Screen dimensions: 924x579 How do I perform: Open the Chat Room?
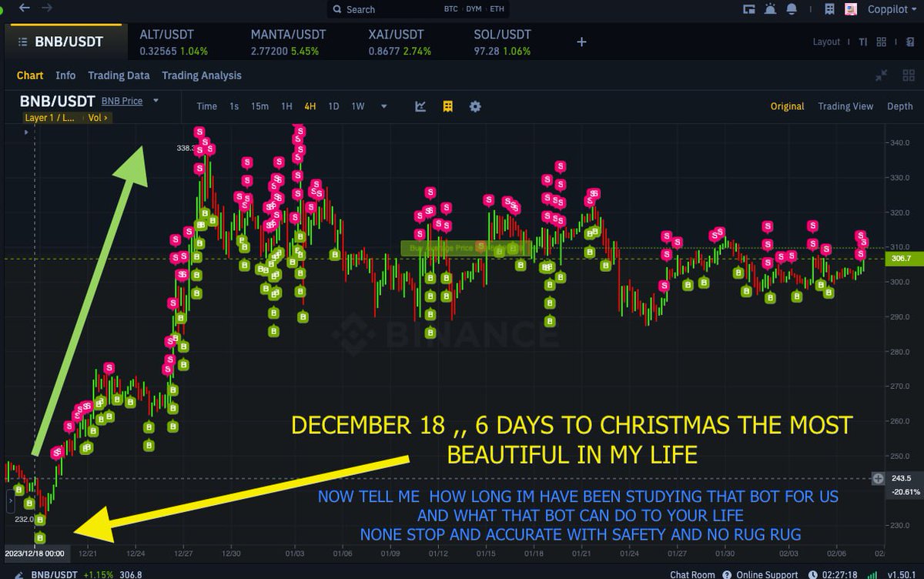pyautogui.click(x=692, y=574)
